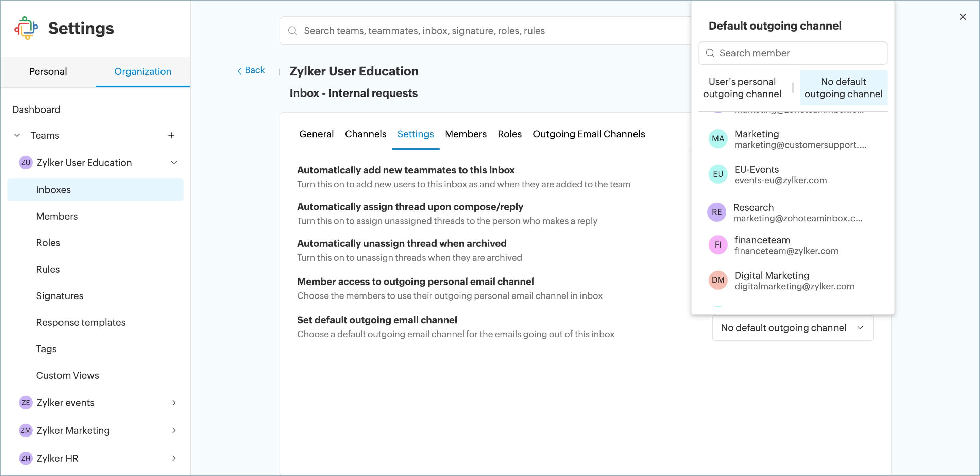The width and height of the screenshot is (980, 476).
Task: Select the EU-Events channel avatar
Action: 717,174
